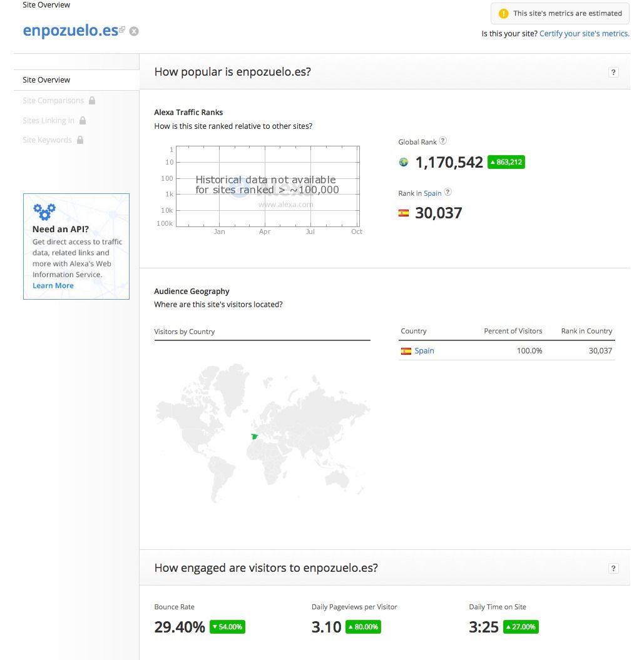Click the Bounce Rate label
Image resolution: width=644 pixels, height=660 pixels.
175,607
